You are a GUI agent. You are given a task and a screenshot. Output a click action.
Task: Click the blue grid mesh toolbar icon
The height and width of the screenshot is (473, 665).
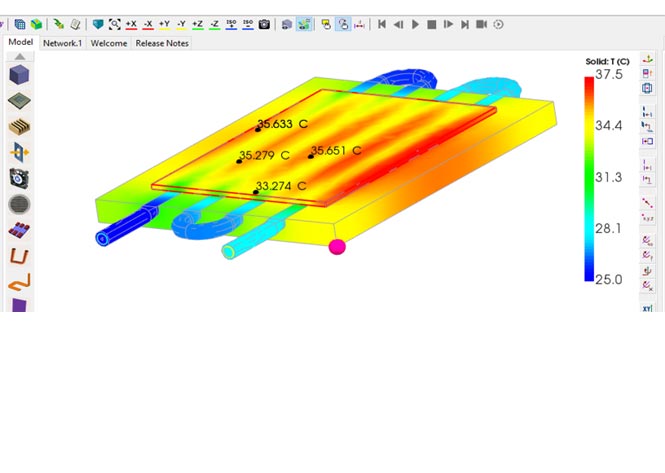20,24
